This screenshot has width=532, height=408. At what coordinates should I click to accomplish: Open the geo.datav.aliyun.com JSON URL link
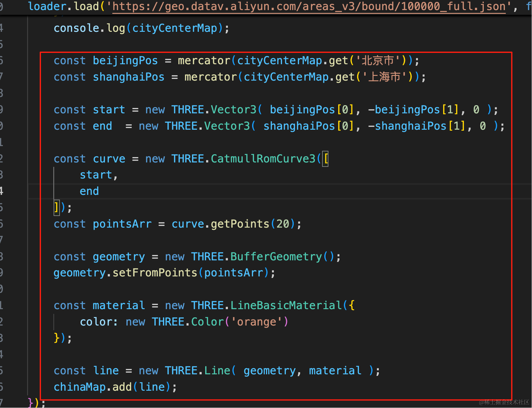pyautogui.click(x=309, y=6)
